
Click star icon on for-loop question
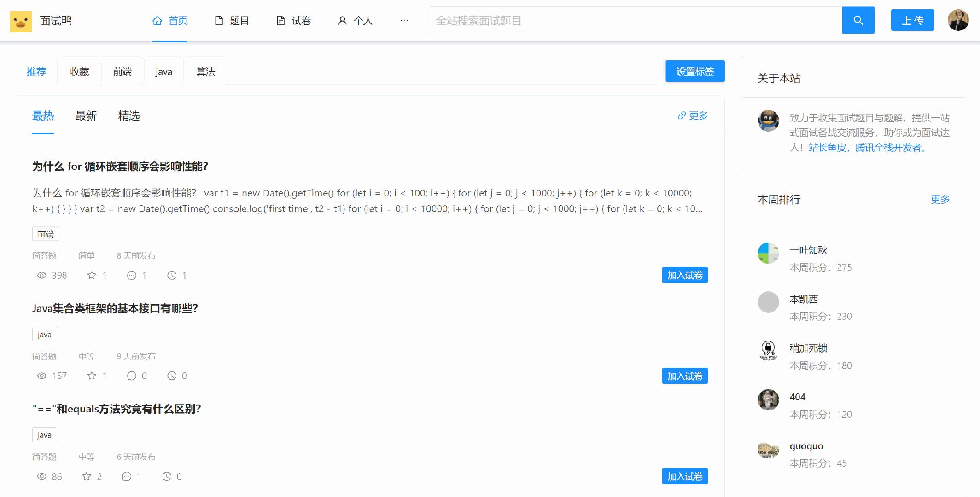92,275
